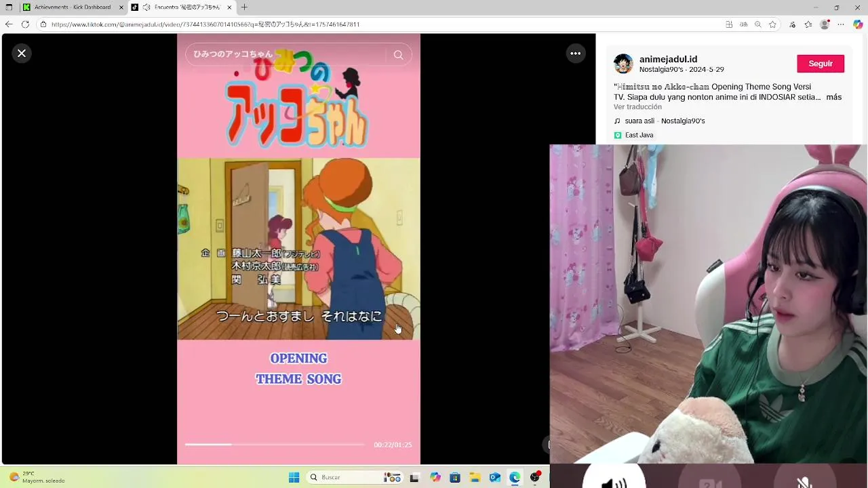868x488 pixels.
Task: Click the Seguir follow button
Action: 821,64
